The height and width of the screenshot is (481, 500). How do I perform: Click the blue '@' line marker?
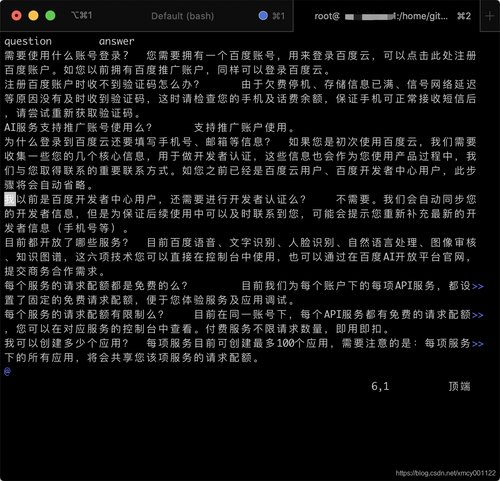(7, 371)
